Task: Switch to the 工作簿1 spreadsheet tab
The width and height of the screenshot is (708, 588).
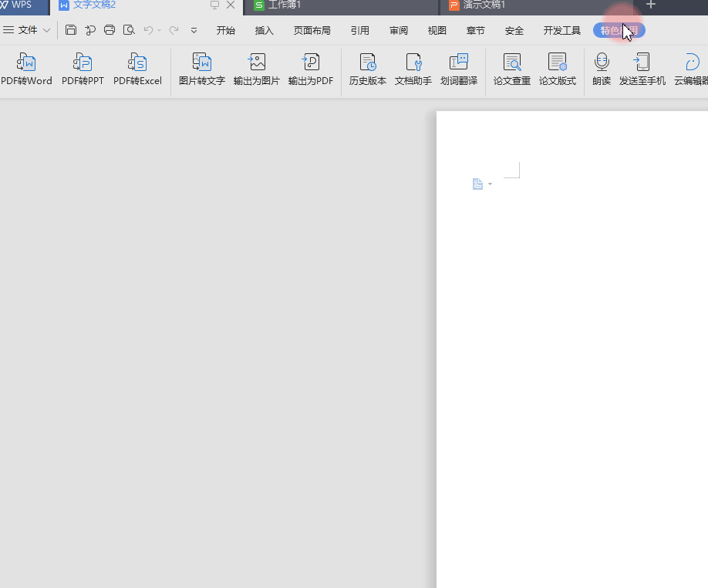Action: point(341,6)
